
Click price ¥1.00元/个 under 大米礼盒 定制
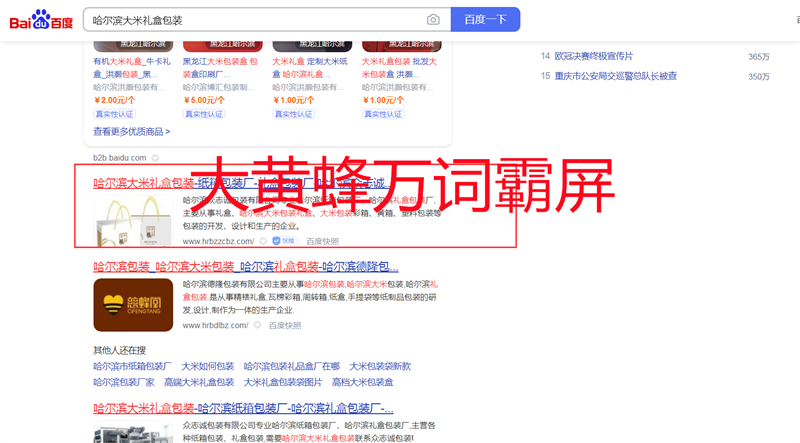293,100
